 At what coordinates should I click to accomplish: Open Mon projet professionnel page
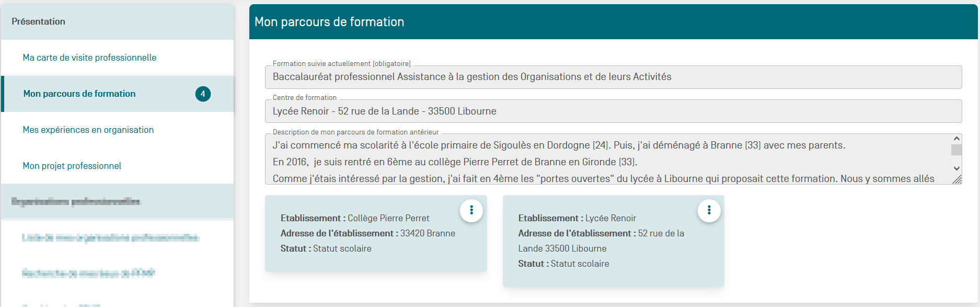pyautogui.click(x=72, y=166)
